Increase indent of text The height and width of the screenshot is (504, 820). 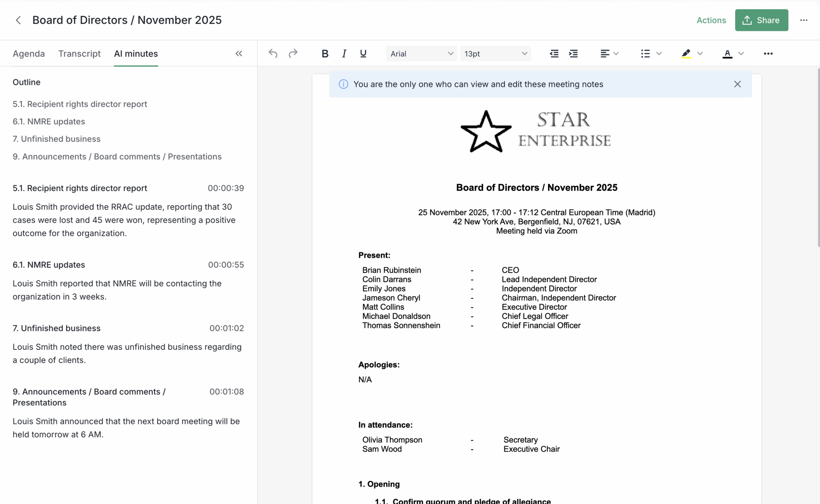point(573,54)
